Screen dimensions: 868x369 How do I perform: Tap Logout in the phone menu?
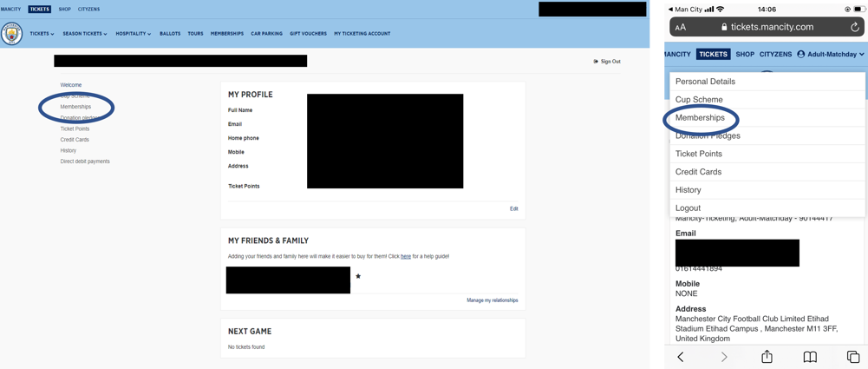pos(767,208)
